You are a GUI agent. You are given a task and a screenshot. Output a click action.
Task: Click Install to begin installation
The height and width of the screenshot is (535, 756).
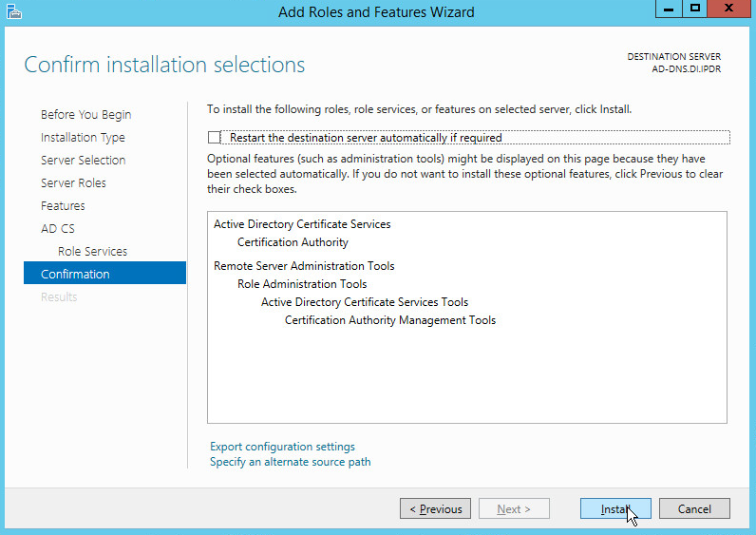coord(614,509)
